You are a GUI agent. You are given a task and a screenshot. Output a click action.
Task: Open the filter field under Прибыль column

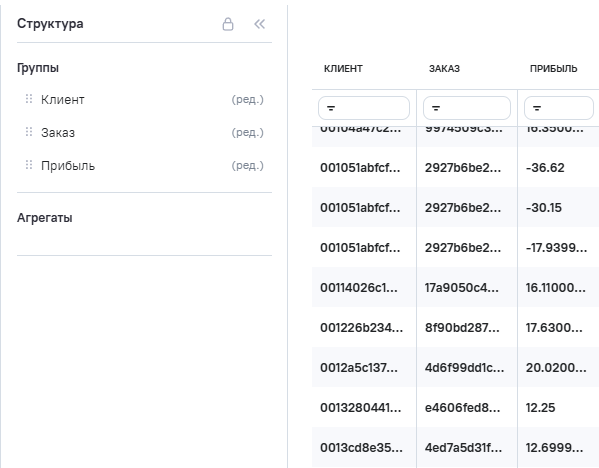559,108
